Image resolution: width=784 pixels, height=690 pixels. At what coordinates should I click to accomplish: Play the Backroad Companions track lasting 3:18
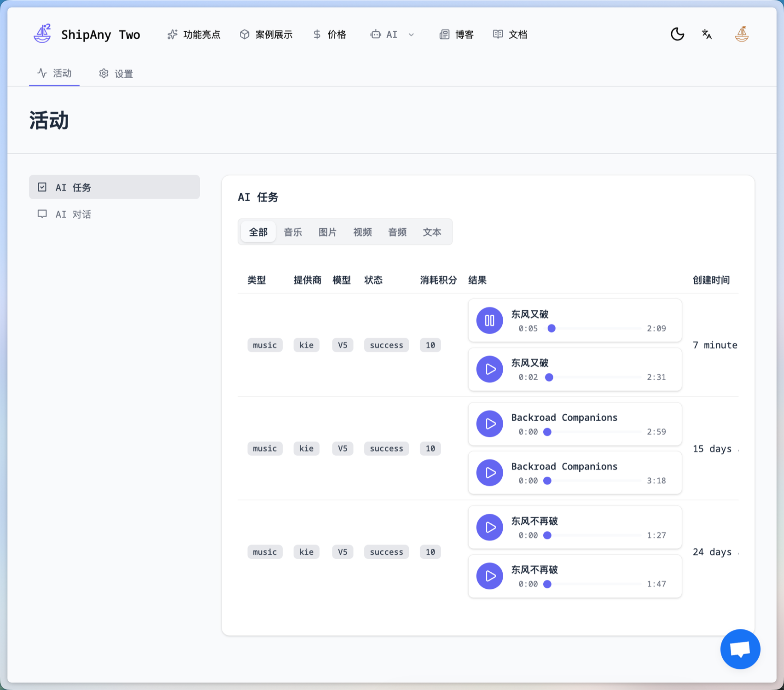(489, 473)
